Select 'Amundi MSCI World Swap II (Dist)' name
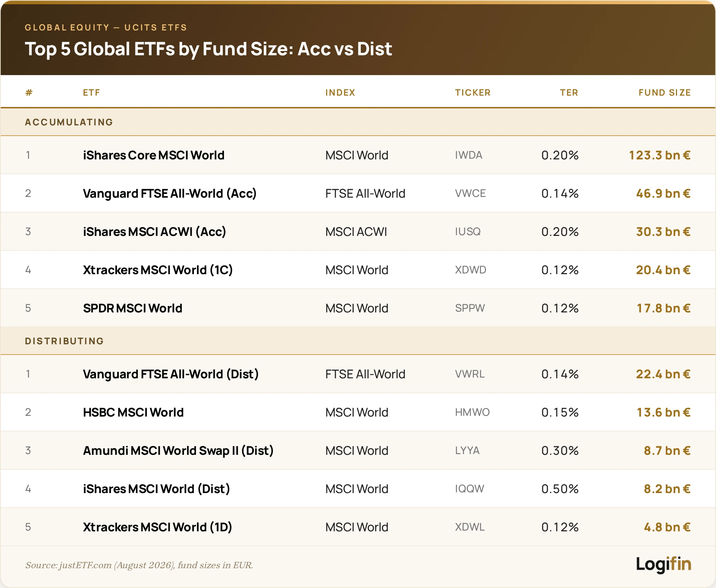The width and height of the screenshot is (716, 588). (x=178, y=451)
